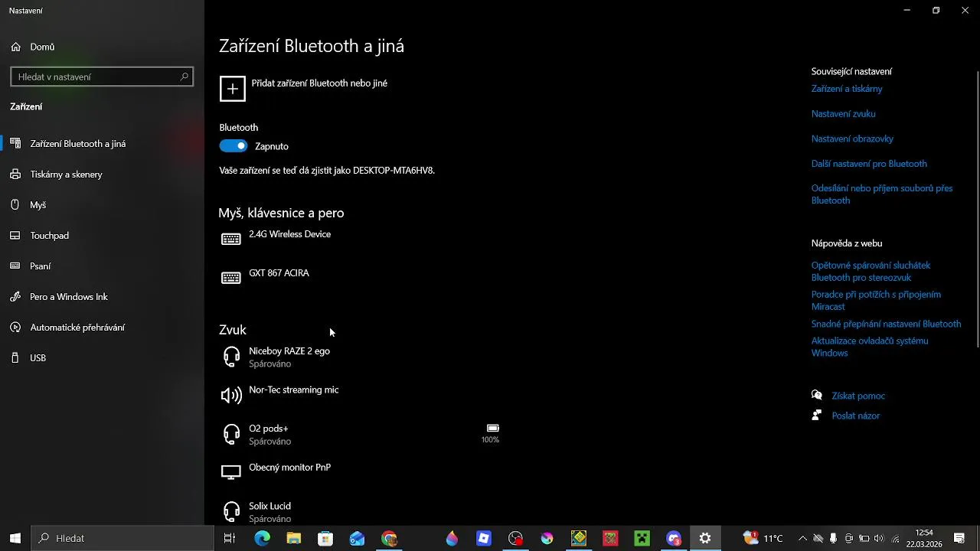
Task: Click the Niceboy RAZE 2 ego headset icon
Action: (x=231, y=357)
